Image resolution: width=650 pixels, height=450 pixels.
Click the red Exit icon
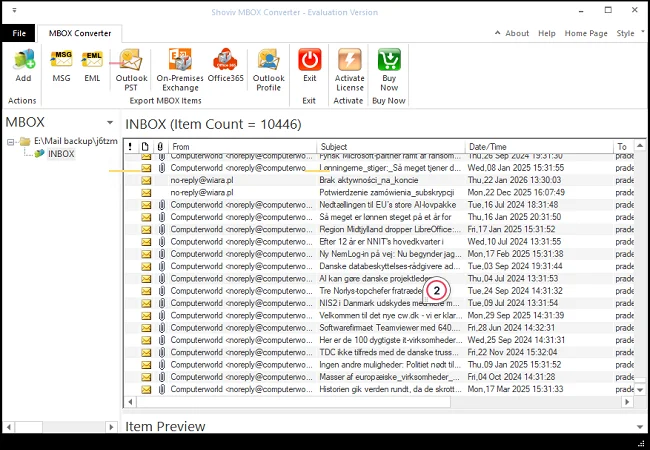[x=310, y=60]
